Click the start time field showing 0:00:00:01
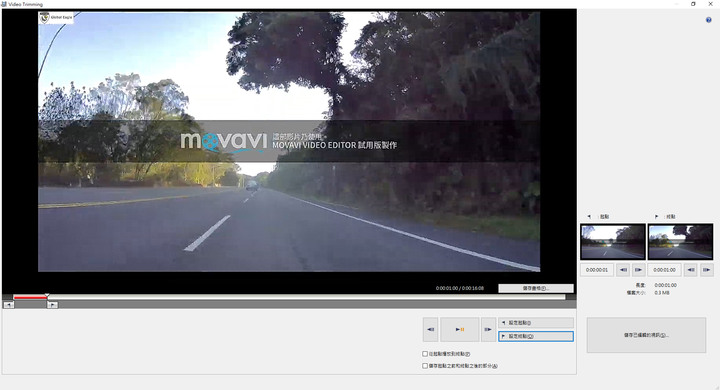The height and width of the screenshot is (390, 720). click(x=597, y=270)
